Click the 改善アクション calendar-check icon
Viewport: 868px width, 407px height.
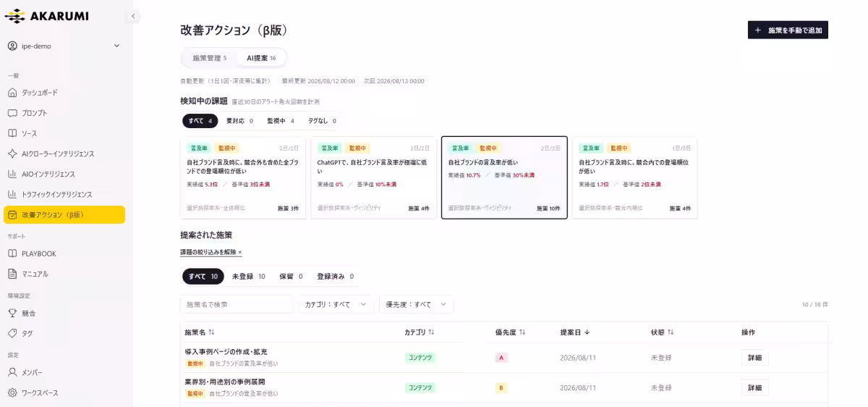coord(12,214)
